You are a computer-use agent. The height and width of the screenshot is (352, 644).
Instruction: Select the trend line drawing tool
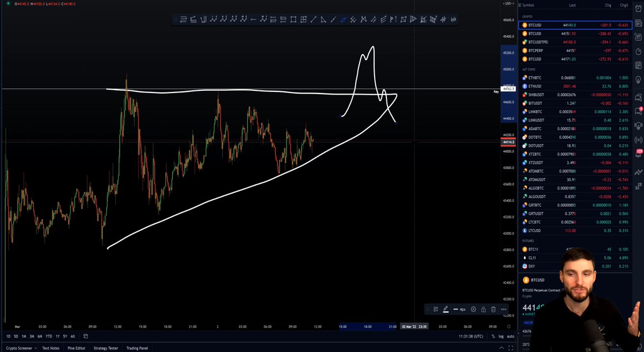tap(313, 19)
